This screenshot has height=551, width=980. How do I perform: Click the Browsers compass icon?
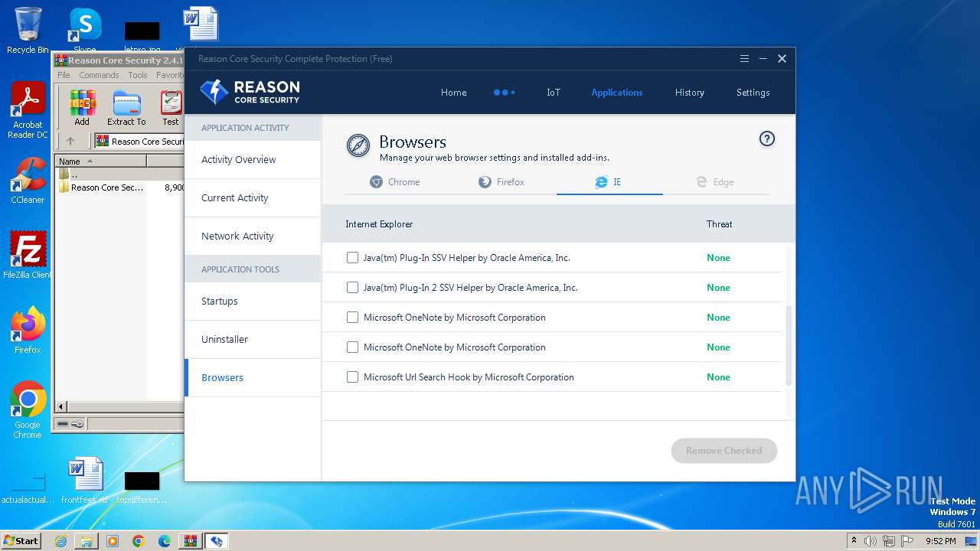[358, 145]
